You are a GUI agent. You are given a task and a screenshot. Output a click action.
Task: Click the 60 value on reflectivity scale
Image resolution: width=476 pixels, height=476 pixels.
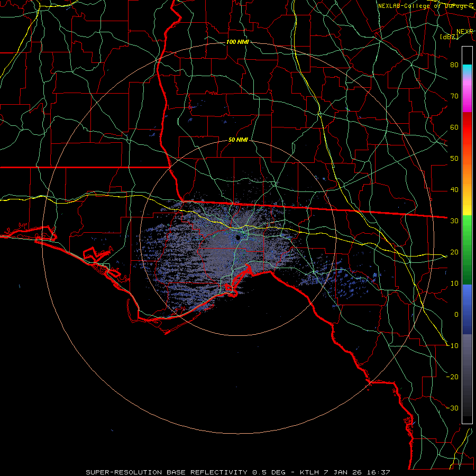click(x=454, y=127)
